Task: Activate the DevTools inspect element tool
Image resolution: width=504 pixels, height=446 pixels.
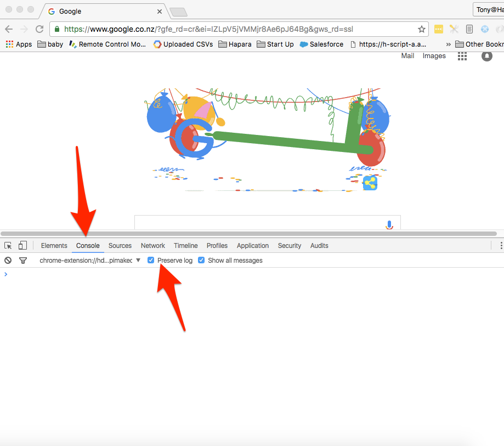Action: coord(8,246)
